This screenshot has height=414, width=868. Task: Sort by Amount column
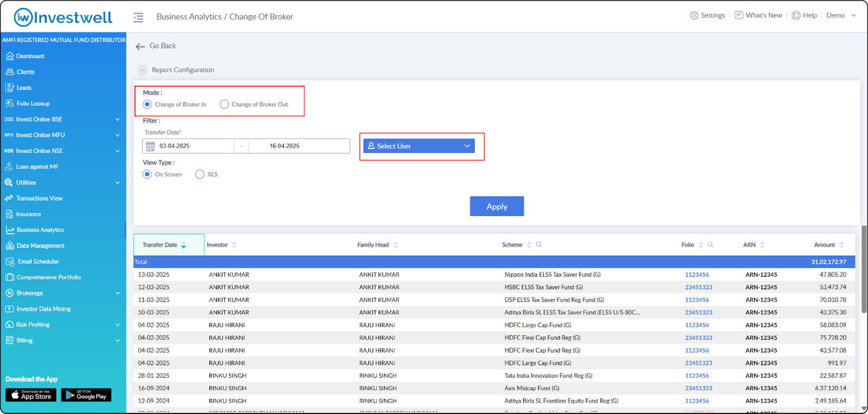click(841, 245)
